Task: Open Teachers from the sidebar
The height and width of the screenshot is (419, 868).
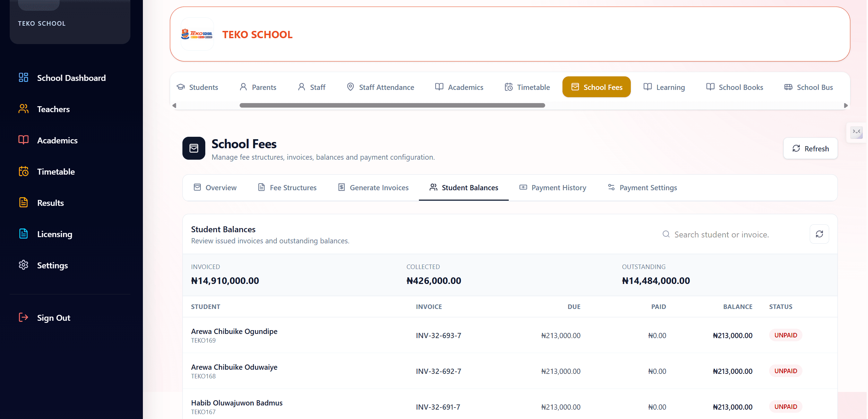Action: (44, 109)
